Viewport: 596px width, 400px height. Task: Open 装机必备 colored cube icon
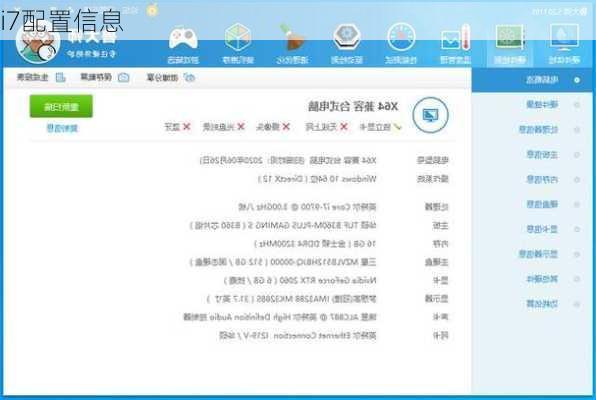(x=238, y=37)
